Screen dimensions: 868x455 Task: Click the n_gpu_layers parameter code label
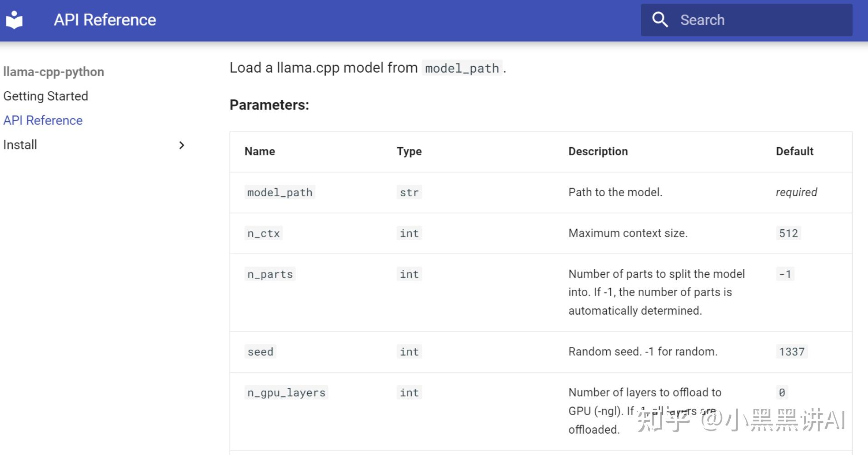point(286,393)
